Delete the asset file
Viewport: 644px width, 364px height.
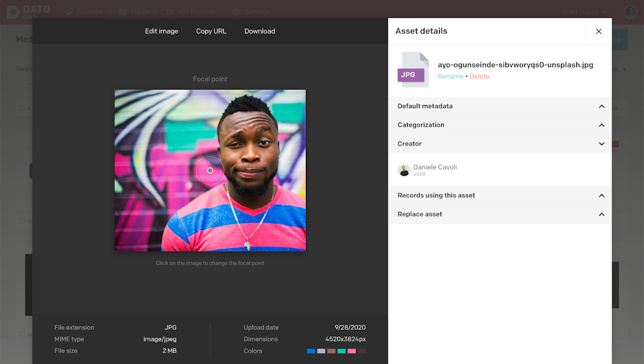(479, 77)
